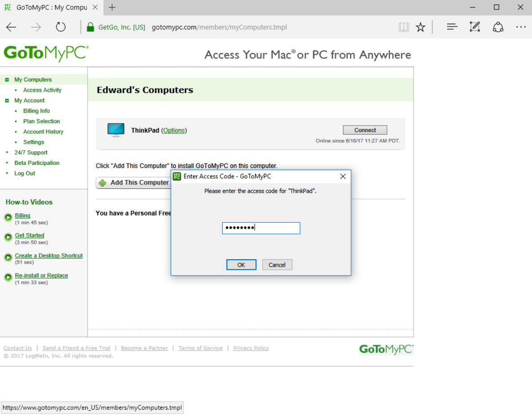Minimize the browser window
This screenshot has height=415, width=532.
click(x=473, y=7)
